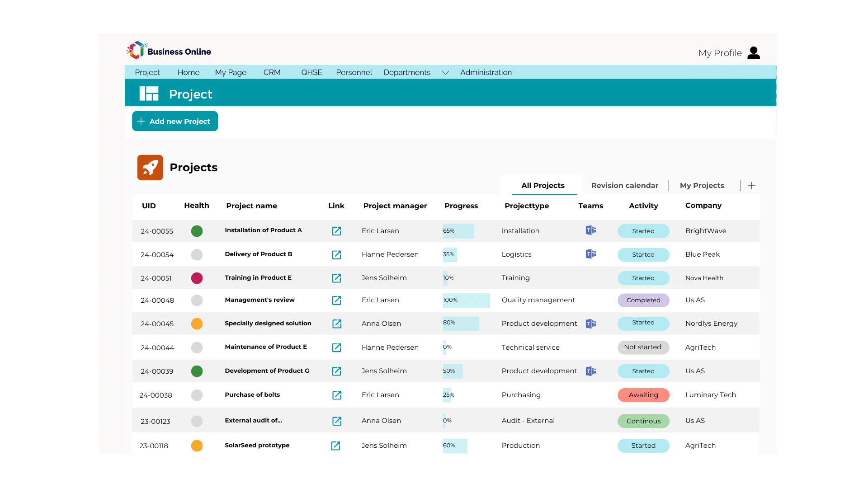Open Teams icon in Specially designed solution row
The height and width of the screenshot is (488, 868).
[x=591, y=324]
